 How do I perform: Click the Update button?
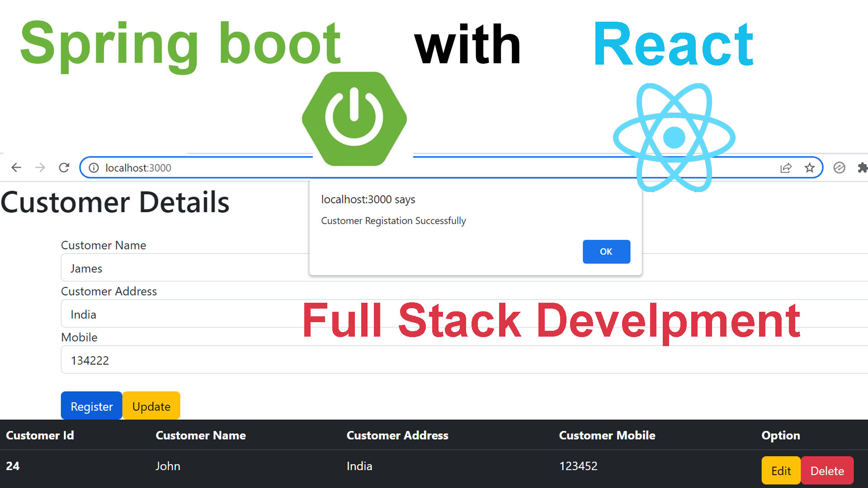(151, 407)
